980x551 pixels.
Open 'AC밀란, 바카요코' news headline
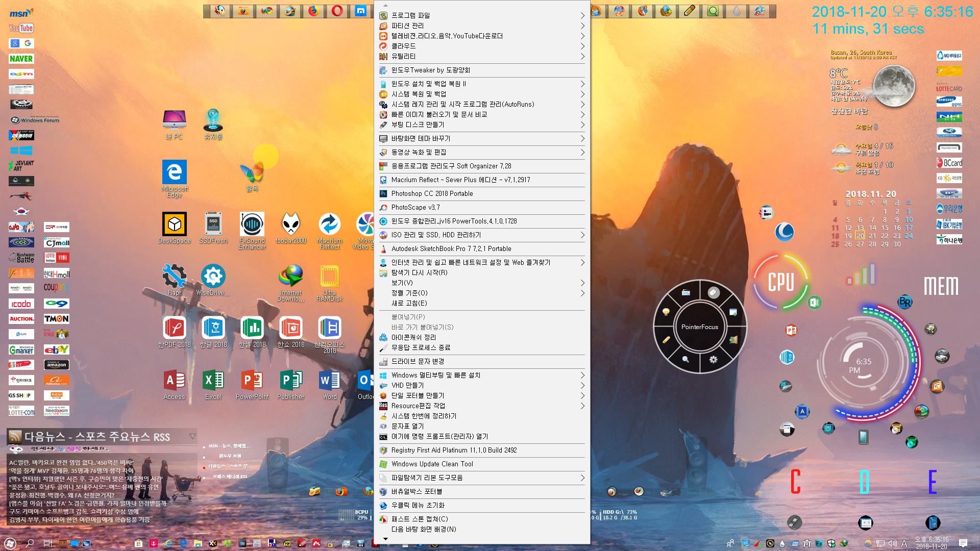pyautogui.click(x=71, y=462)
